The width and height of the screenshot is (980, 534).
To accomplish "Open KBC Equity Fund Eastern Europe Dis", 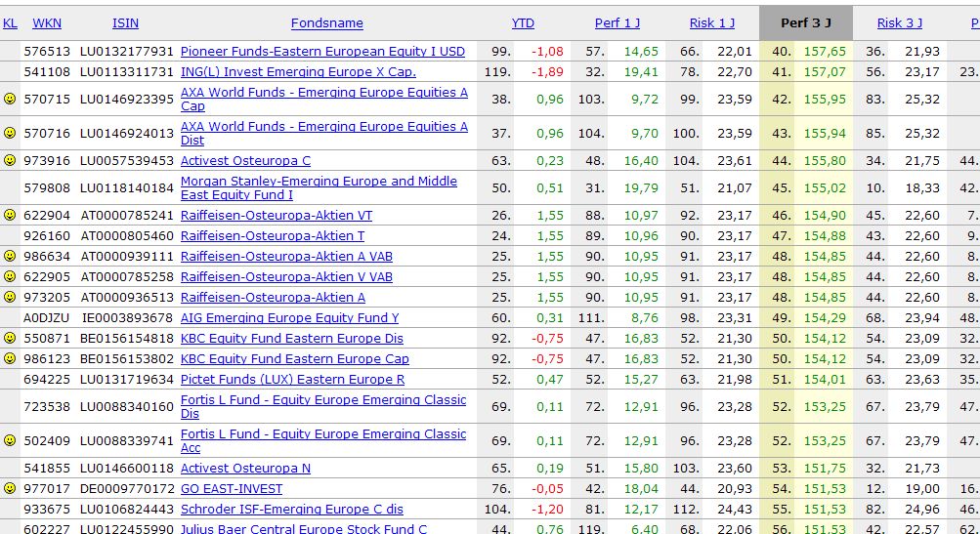I will click(x=292, y=339).
